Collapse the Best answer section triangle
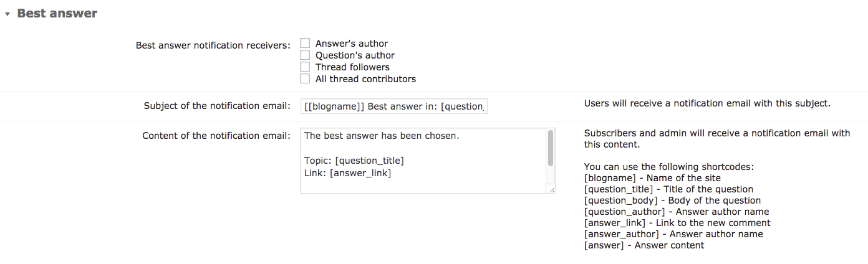This screenshot has width=868, height=264. coord(7,14)
